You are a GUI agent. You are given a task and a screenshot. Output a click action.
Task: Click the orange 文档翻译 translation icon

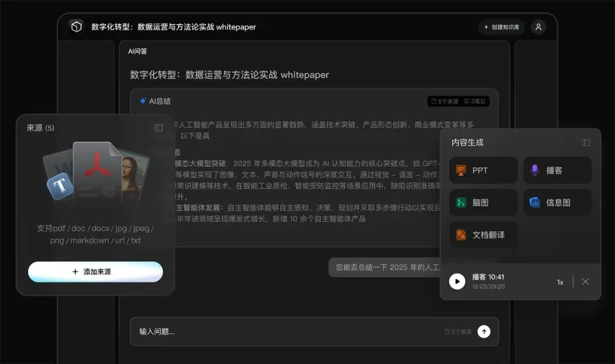tap(461, 235)
